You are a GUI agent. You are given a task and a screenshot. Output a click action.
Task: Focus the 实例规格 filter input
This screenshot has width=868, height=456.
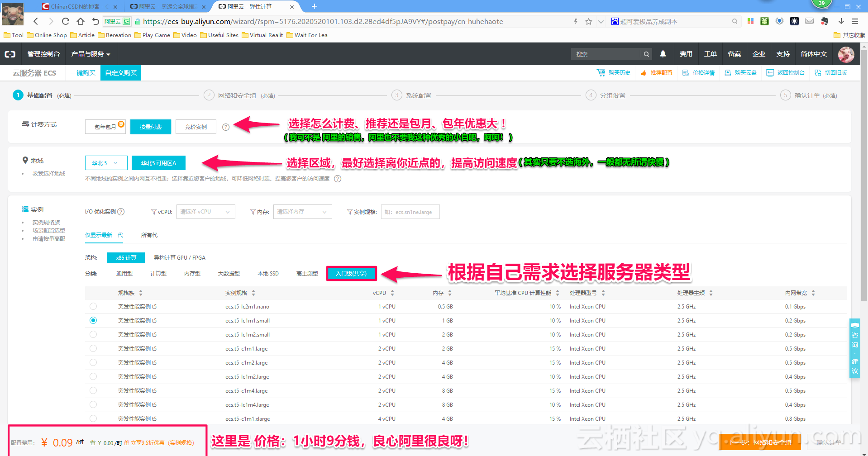[x=410, y=212]
